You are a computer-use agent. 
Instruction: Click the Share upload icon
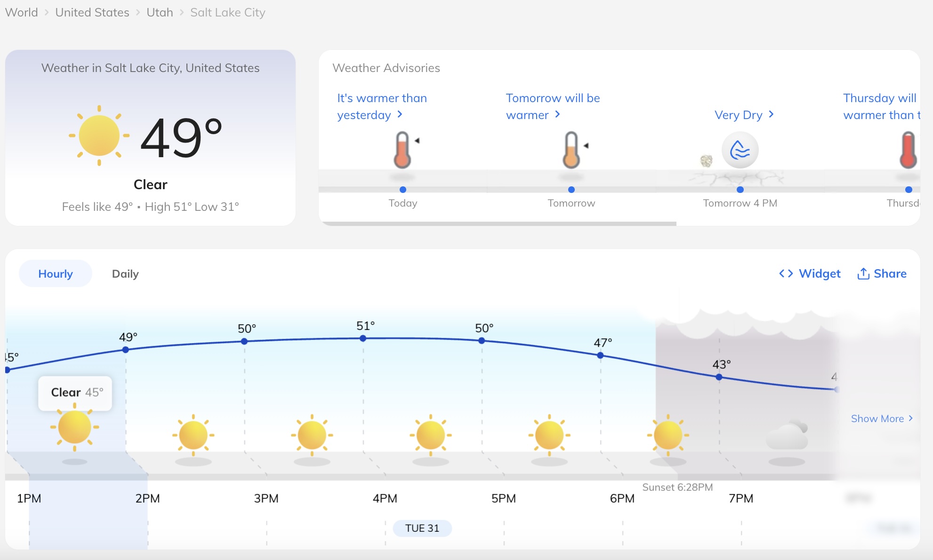pos(863,273)
